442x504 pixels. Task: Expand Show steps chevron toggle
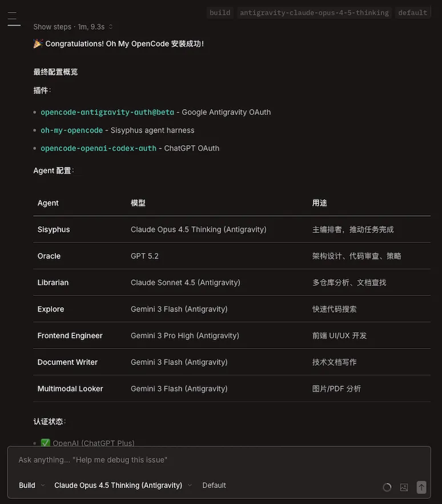[x=111, y=27]
